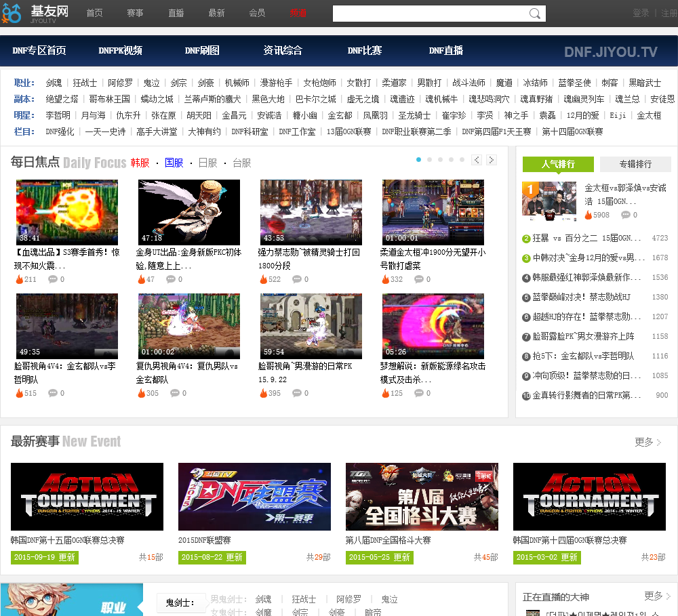Click 2015-03-02 更新 green label
The width and height of the screenshot is (678, 616).
click(547, 557)
